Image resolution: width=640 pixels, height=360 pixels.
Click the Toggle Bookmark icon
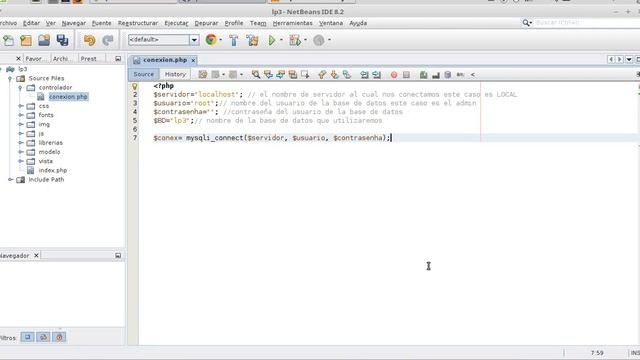347,74
